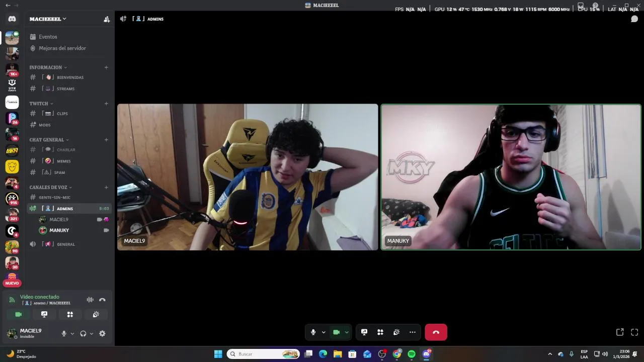Add channel to TWITCH category
Viewport: 644px width, 362px height.
[106, 104]
